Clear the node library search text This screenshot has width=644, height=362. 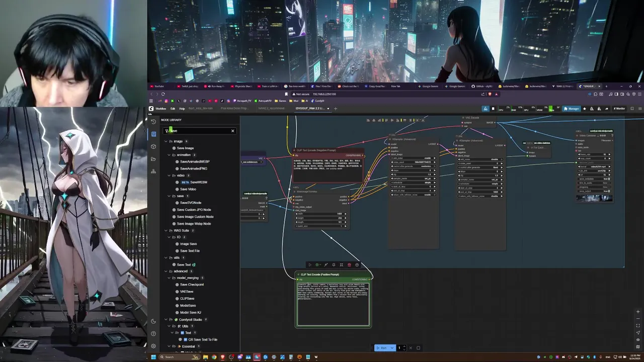tap(232, 131)
